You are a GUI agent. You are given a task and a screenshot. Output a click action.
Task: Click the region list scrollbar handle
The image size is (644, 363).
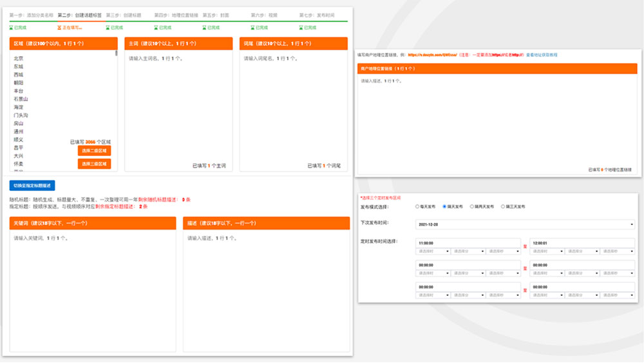(x=117, y=54)
